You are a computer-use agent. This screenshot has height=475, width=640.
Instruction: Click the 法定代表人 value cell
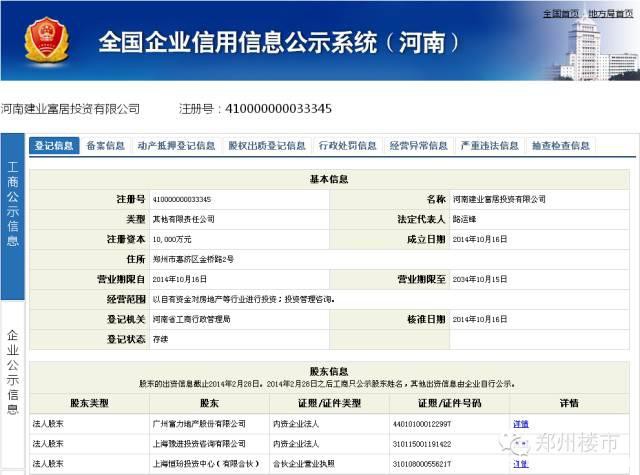tap(539, 220)
